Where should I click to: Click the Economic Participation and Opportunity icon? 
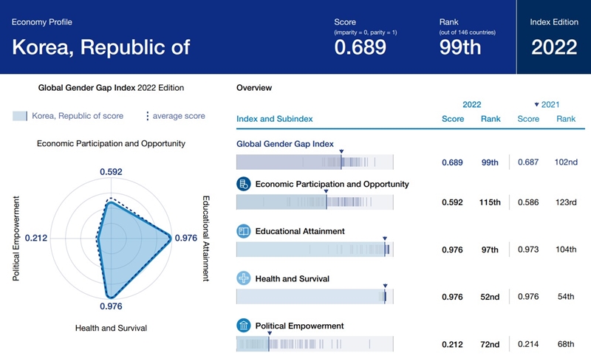244,184
